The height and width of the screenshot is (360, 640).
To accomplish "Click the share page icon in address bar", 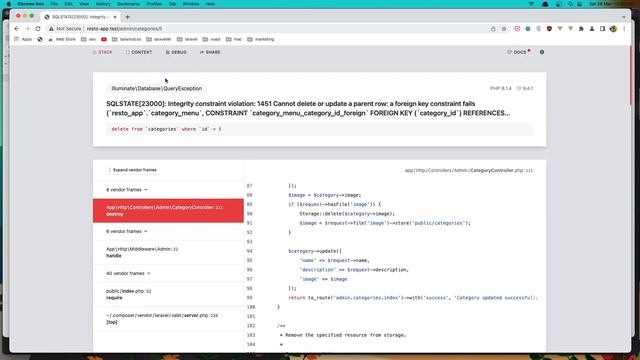I will tap(493, 29).
